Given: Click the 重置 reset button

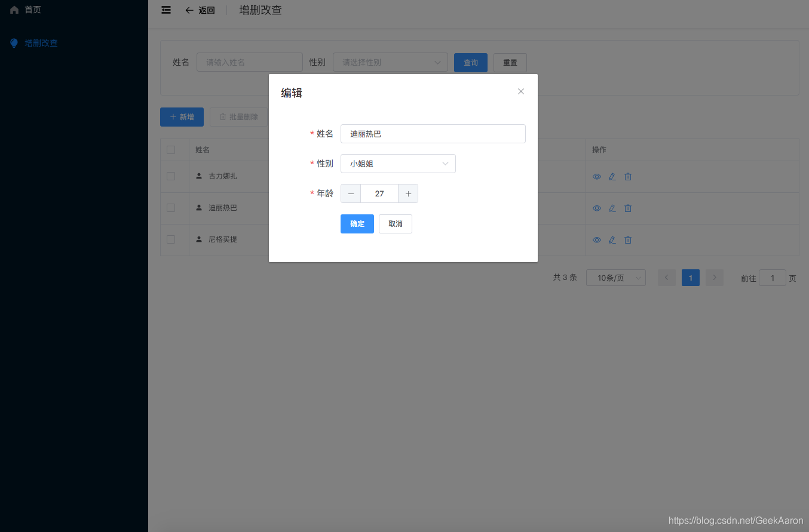Looking at the screenshot, I should [510, 63].
